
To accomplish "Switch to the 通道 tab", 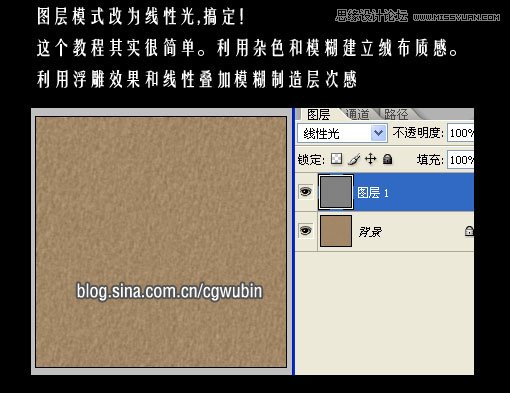I will pyautogui.click(x=357, y=114).
